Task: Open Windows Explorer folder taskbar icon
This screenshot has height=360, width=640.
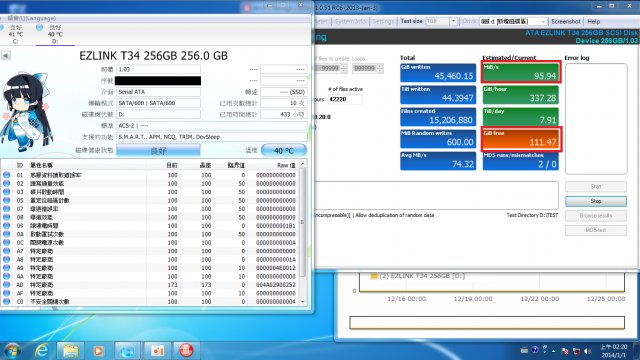Action: pos(70,351)
